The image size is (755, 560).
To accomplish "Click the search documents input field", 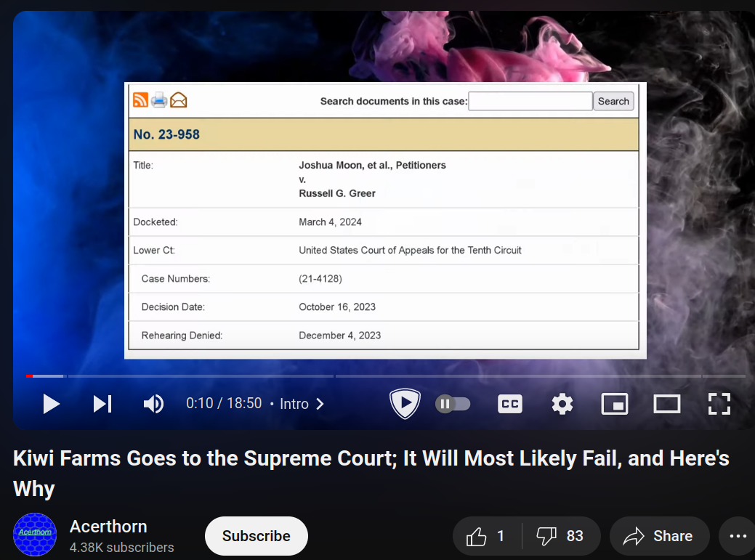I will pos(530,101).
